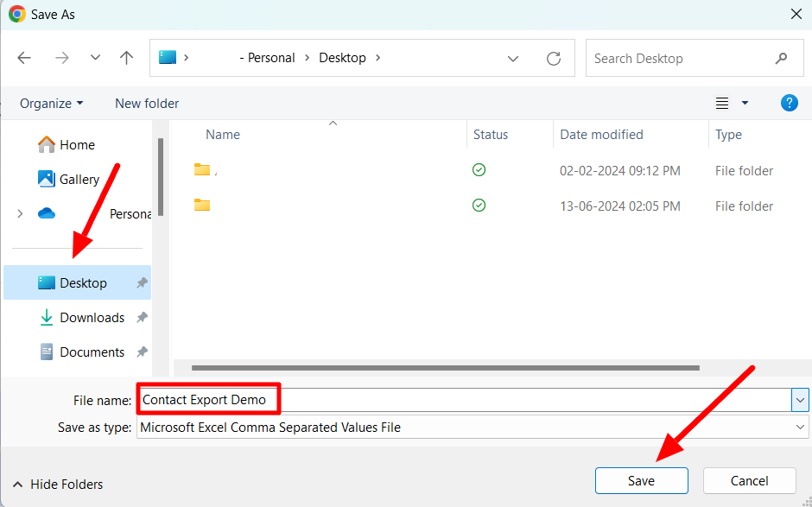This screenshot has height=507, width=812.
Task: Click the date 13-06-2024 02:05 PM
Action: pos(620,206)
